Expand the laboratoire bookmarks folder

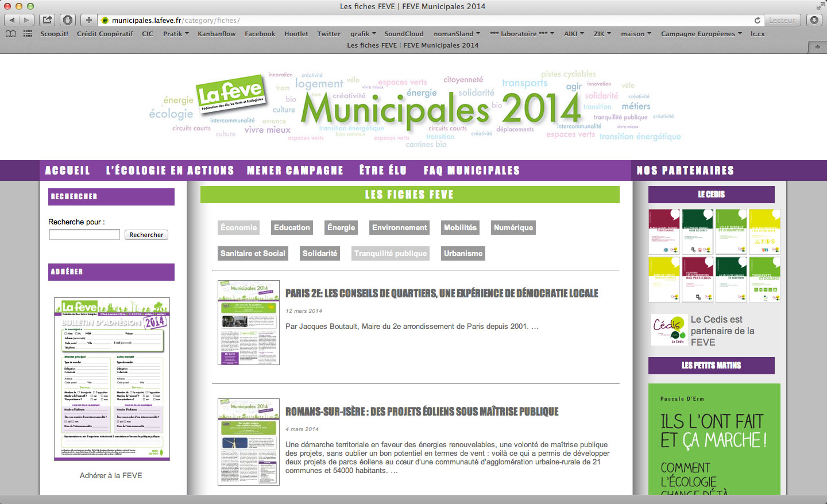(x=522, y=34)
